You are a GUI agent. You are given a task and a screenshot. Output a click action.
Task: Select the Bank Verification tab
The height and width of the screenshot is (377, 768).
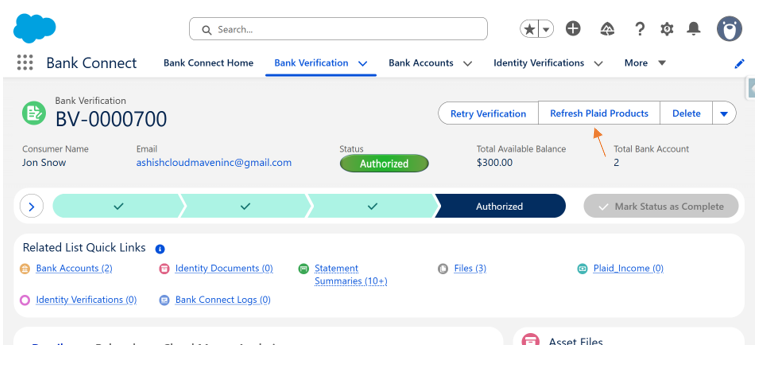(x=311, y=63)
